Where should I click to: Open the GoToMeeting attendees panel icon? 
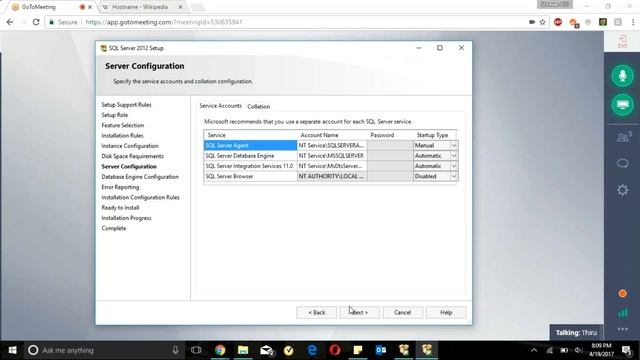[x=623, y=137]
